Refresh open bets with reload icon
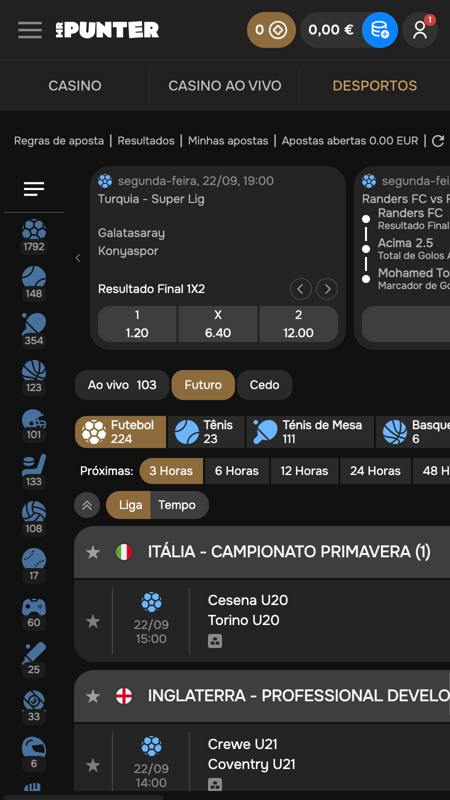 click(x=438, y=141)
